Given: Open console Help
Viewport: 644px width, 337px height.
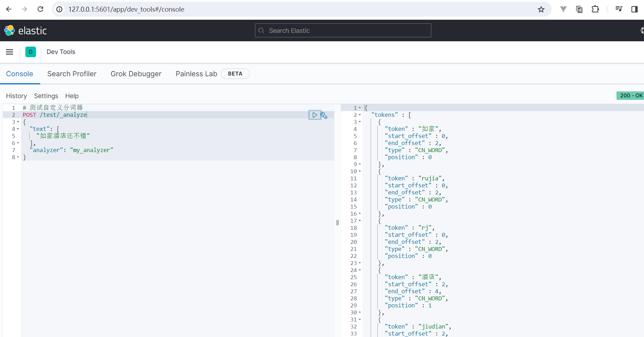Looking at the screenshot, I should coord(72,96).
